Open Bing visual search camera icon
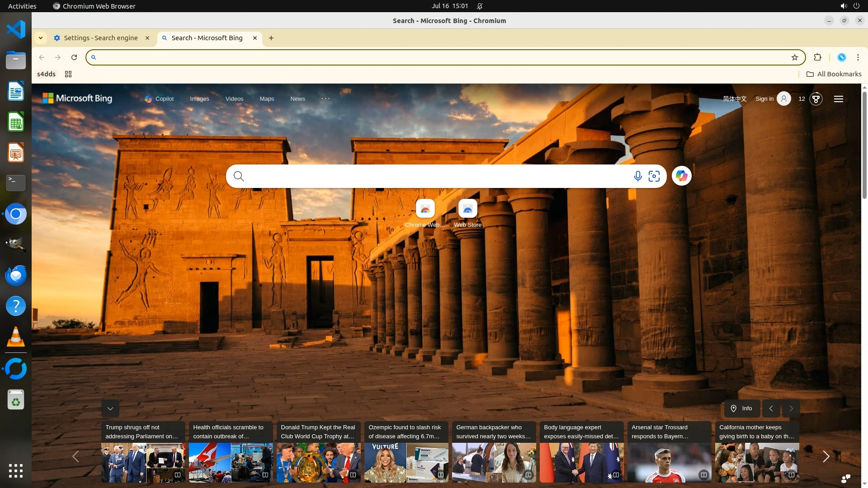This screenshot has width=868, height=488. 654,176
